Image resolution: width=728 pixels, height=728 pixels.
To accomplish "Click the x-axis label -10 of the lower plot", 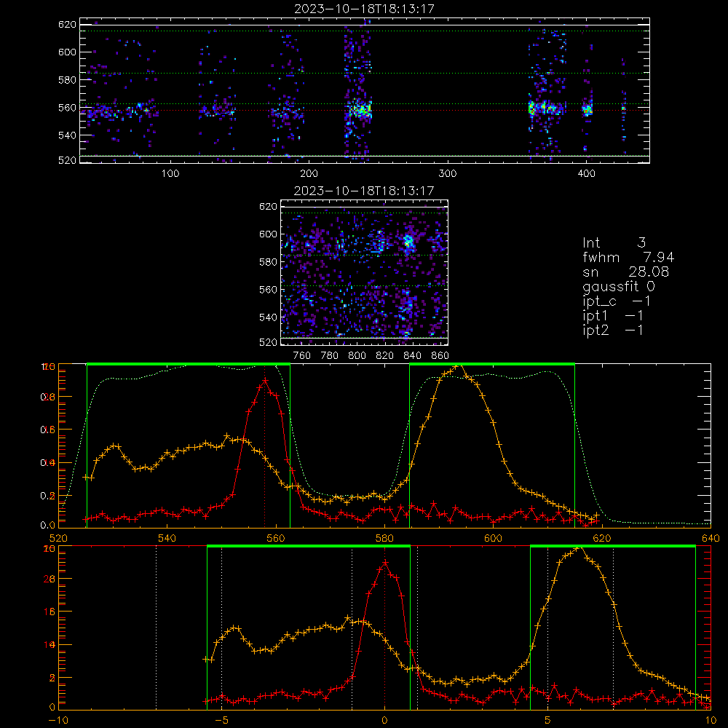I will [58, 721].
